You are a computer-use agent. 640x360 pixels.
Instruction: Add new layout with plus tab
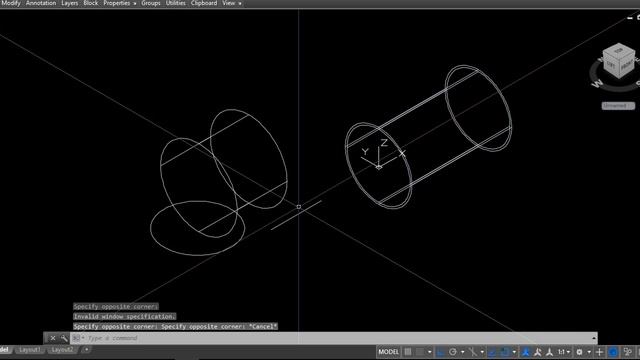coord(86,350)
